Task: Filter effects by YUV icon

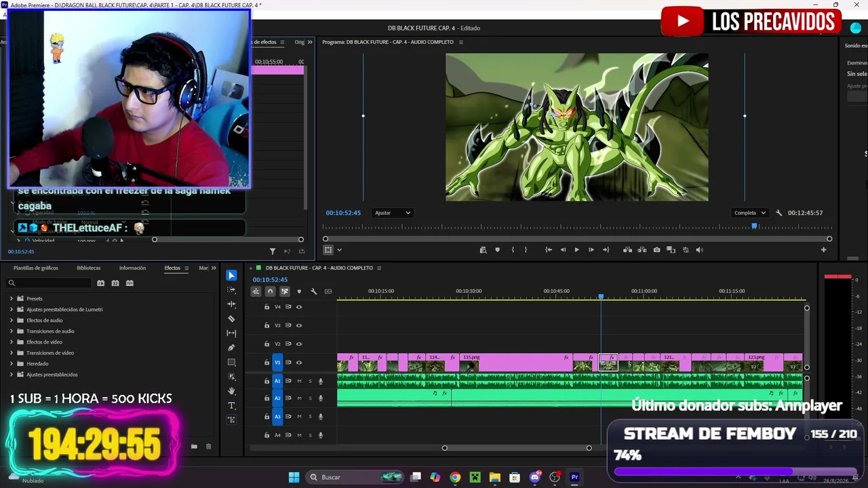Action: tap(130, 283)
